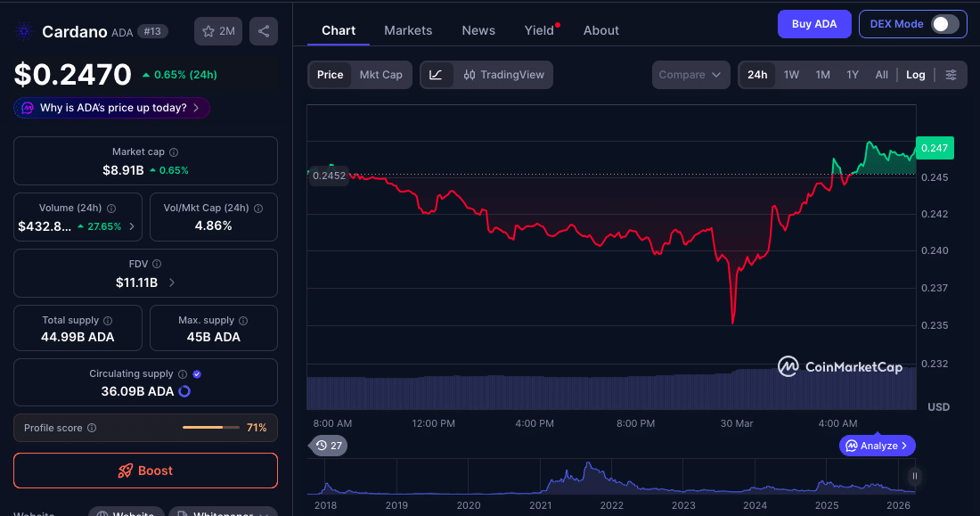Open recent history via the clock icon showing 27
The height and width of the screenshot is (516, 980).
(327, 445)
